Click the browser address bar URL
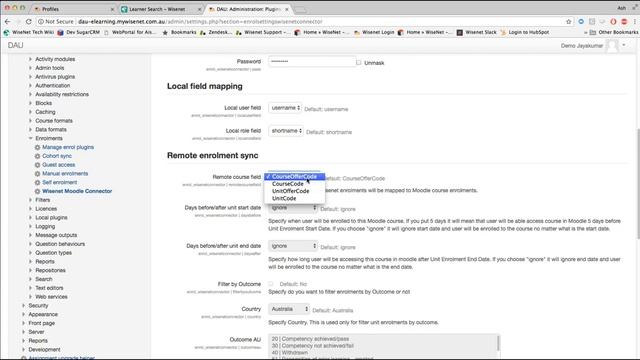This screenshot has width=640, height=360. point(200,22)
